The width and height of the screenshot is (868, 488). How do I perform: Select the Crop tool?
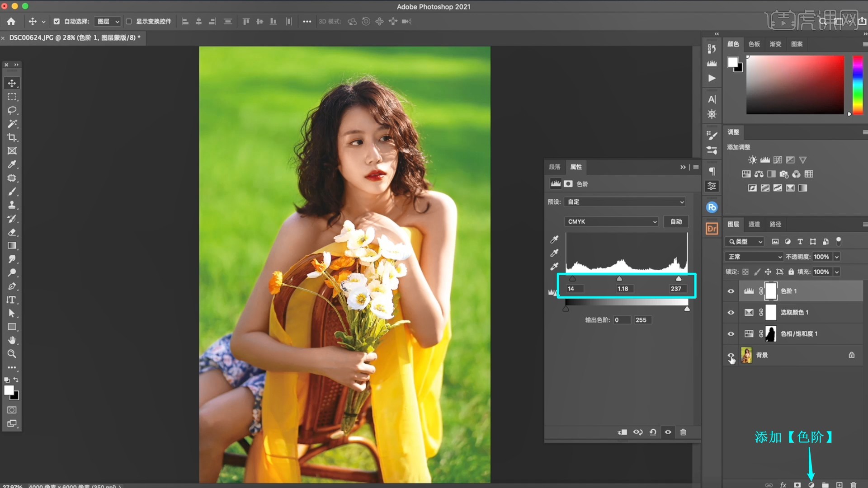tap(12, 137)
